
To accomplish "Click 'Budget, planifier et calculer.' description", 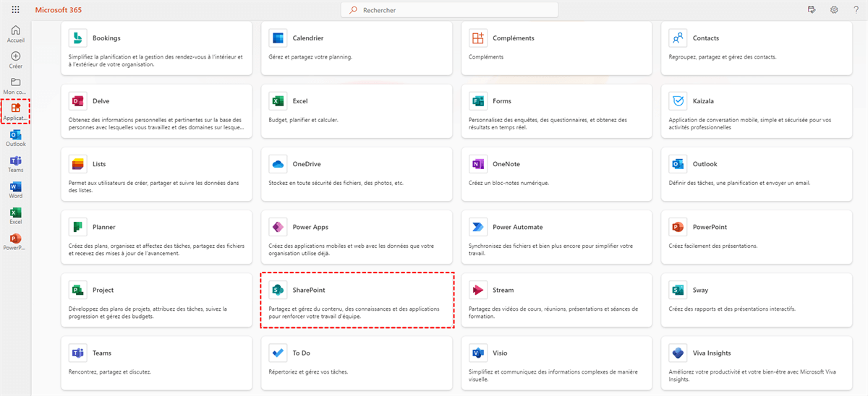I will 303,120.
